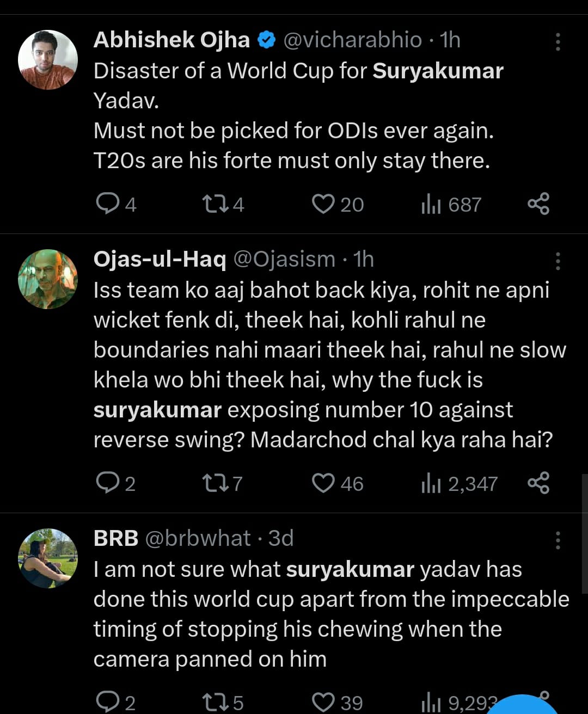Viewport: 588px width, 714px height.
Task: View Abhishek Ojha's profile picture
Action: 48,60
